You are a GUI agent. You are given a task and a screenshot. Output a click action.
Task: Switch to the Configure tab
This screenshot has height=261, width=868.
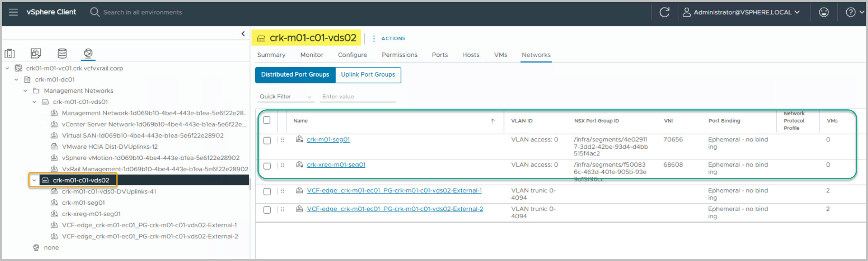tap(352, 55)
